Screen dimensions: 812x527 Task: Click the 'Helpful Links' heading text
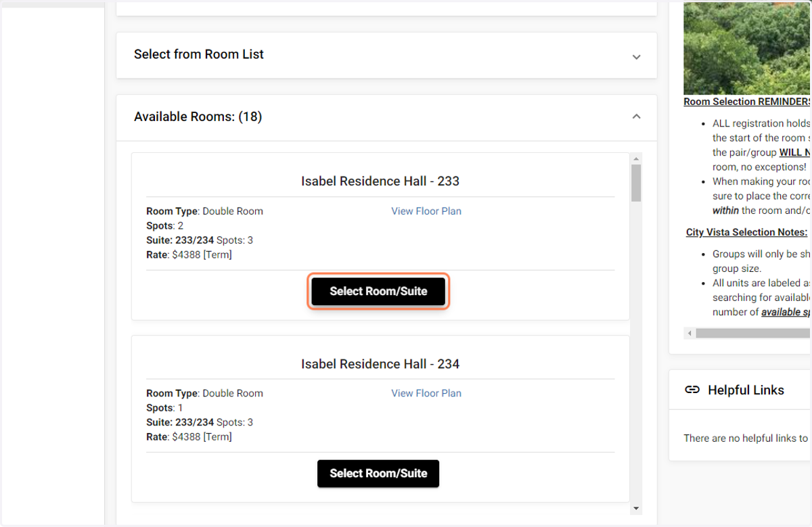coord(746,390)
